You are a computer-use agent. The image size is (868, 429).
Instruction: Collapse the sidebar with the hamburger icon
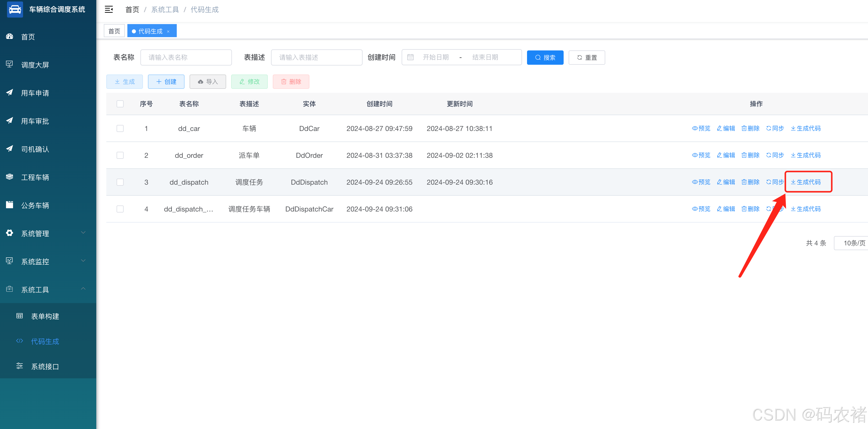click(109, 9)
